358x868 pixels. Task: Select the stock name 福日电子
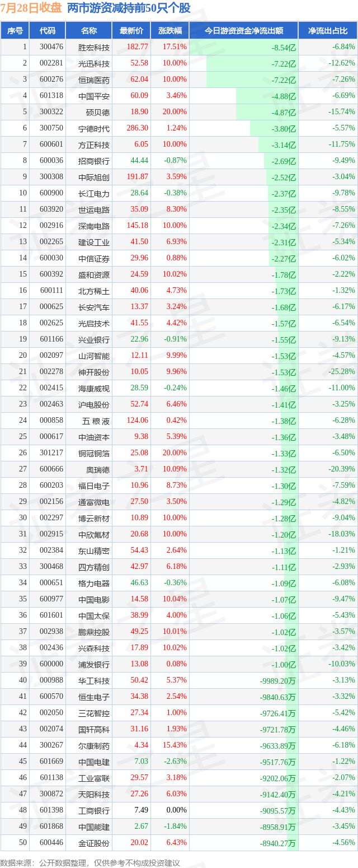coord(94,486)
